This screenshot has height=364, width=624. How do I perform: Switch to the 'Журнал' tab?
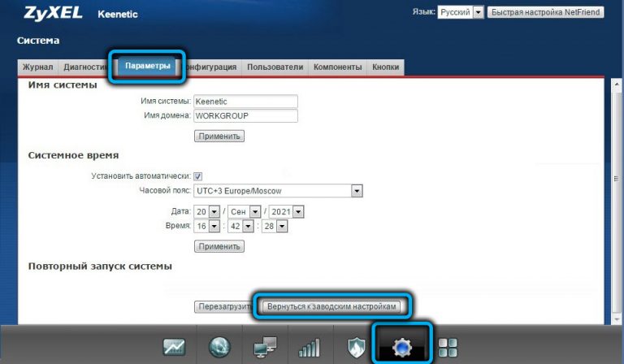pos(38,67)
